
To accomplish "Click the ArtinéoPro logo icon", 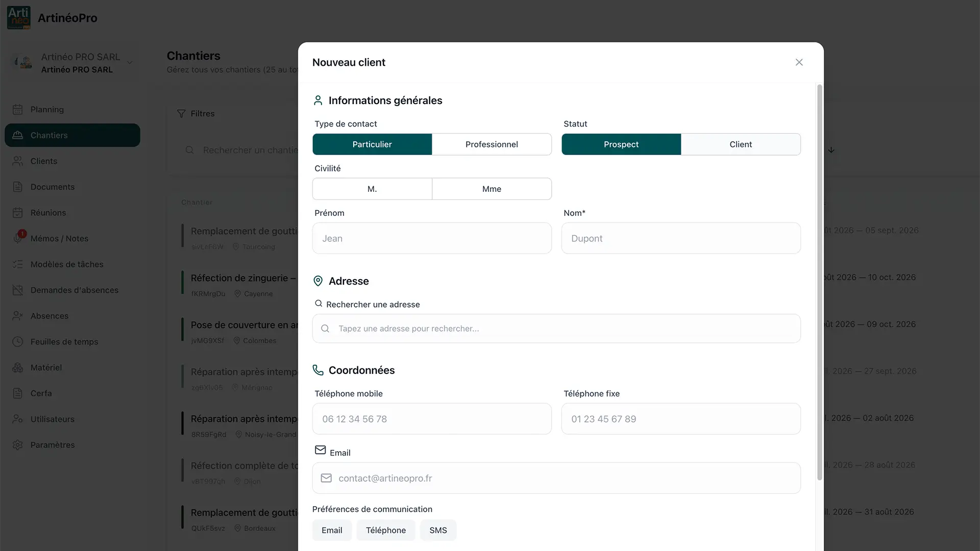I will click(x=19, y=18).
